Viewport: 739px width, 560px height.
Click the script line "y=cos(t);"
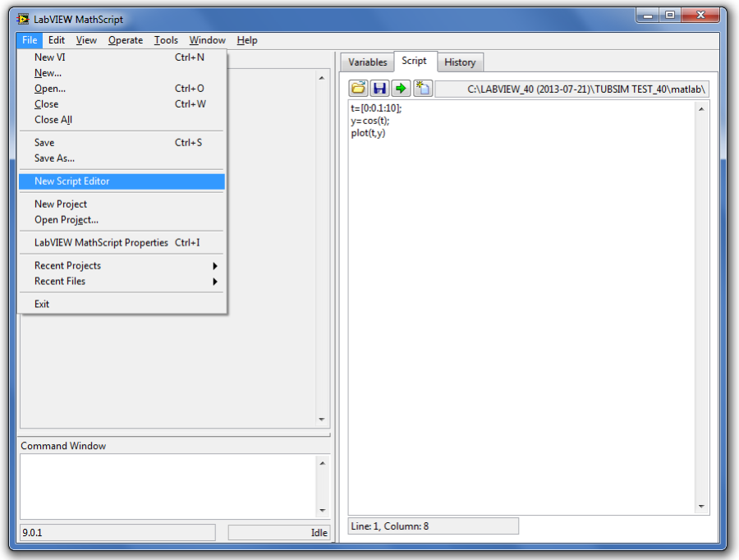(x=370, y=121)
